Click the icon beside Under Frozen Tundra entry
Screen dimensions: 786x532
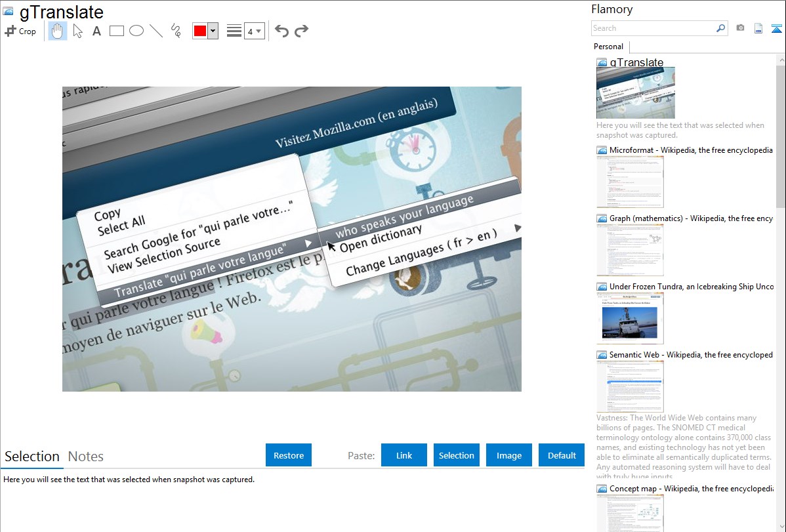click(x=602, y=287)
